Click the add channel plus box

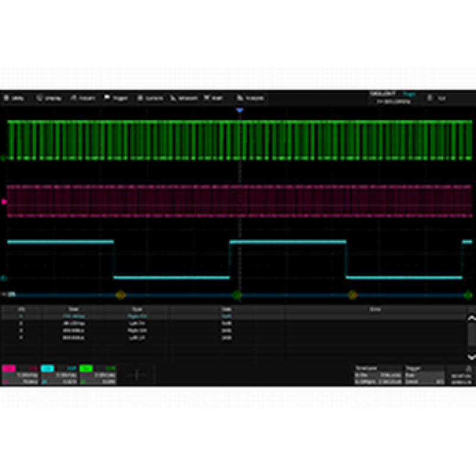(x=137, y=375)
